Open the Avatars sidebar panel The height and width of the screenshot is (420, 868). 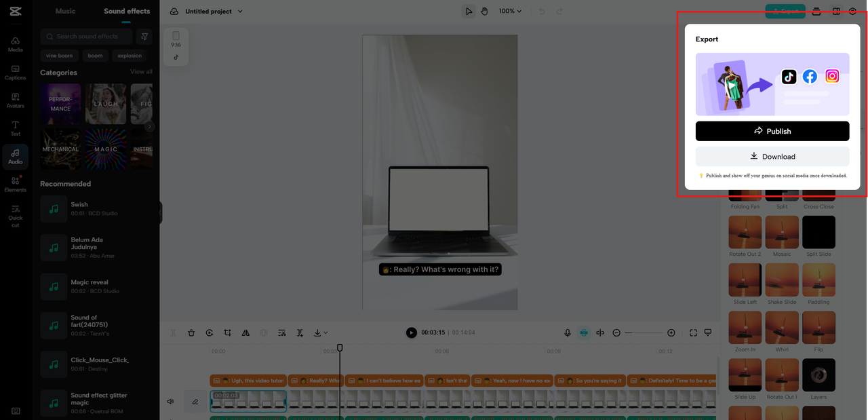(x=15, y=100)
